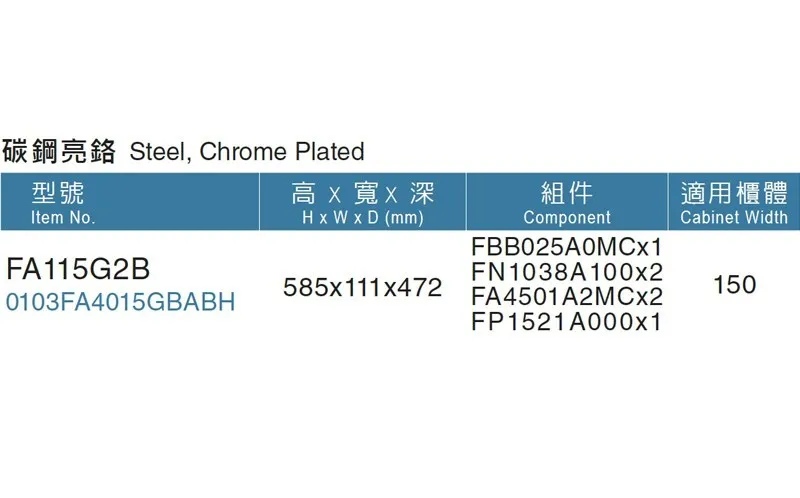Select the 適用櫃體 column header

[734, 192]
